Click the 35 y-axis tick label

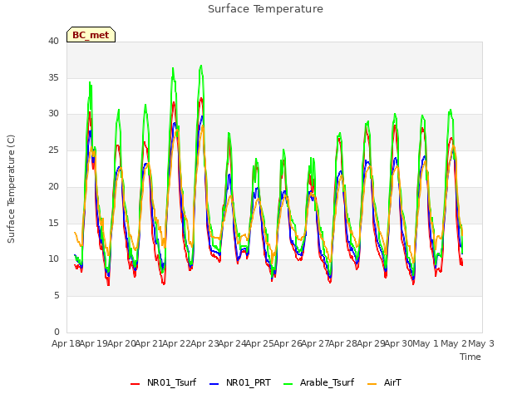pyautogui.click(x=53, y=77)
